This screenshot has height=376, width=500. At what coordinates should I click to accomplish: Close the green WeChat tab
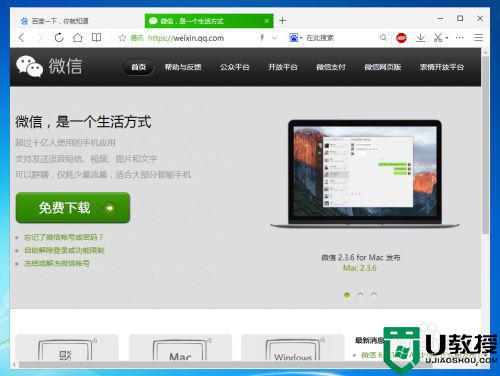267,21
